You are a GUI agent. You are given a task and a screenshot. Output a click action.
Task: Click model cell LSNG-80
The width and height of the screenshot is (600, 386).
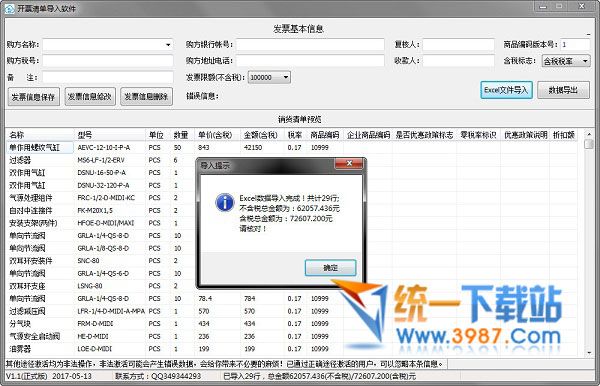109,286
